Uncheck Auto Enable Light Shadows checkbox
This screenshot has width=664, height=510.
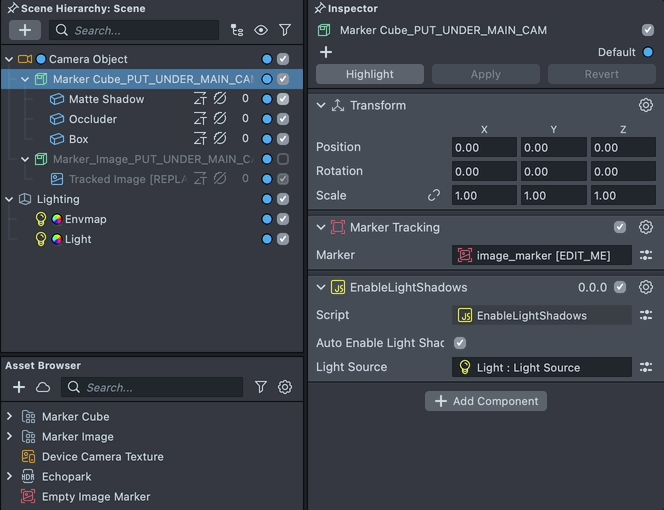(460, 343)
